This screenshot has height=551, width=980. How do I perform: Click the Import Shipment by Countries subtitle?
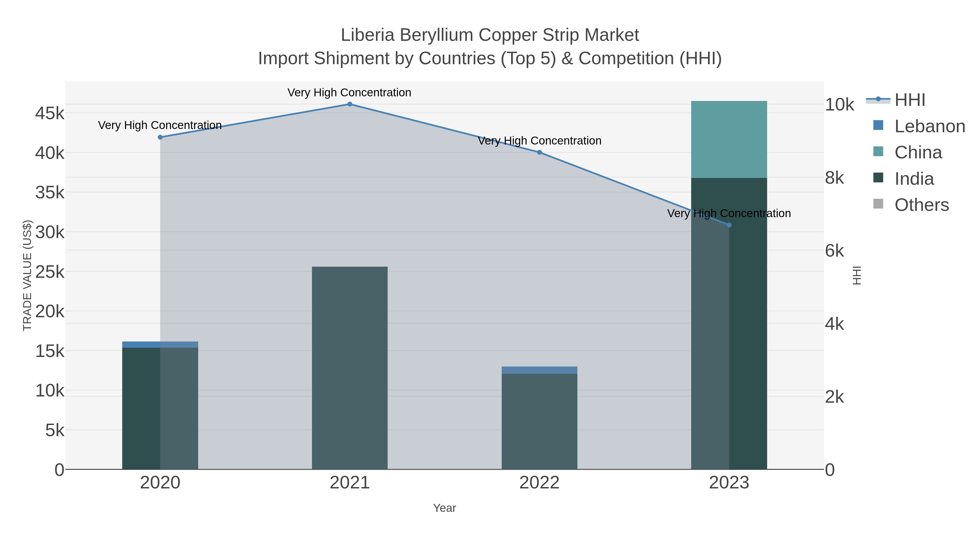pos(490,59)
